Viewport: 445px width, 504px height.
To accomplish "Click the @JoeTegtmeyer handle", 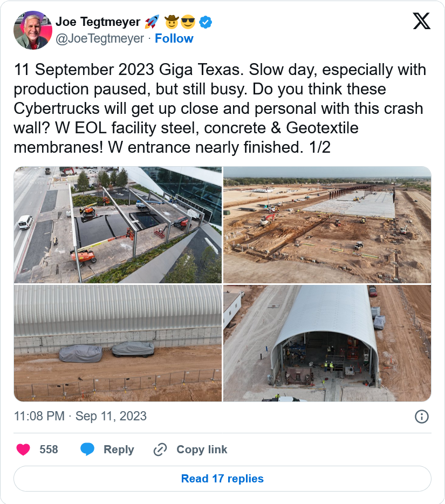I will (x=100, y=38).
